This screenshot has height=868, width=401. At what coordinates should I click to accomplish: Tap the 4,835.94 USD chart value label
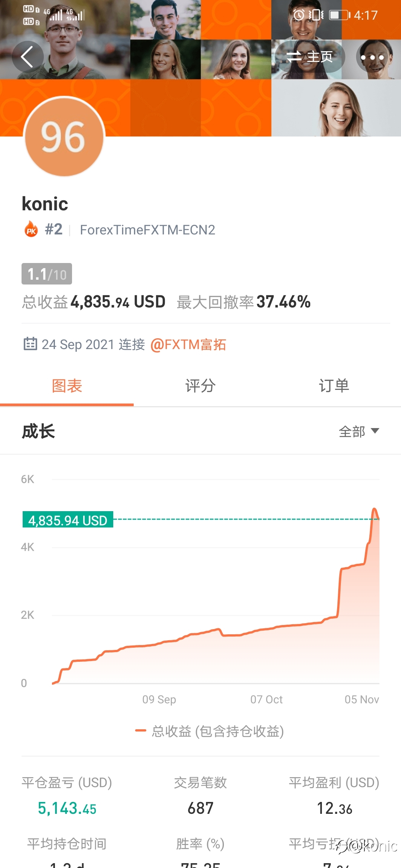tap(68, 520)
